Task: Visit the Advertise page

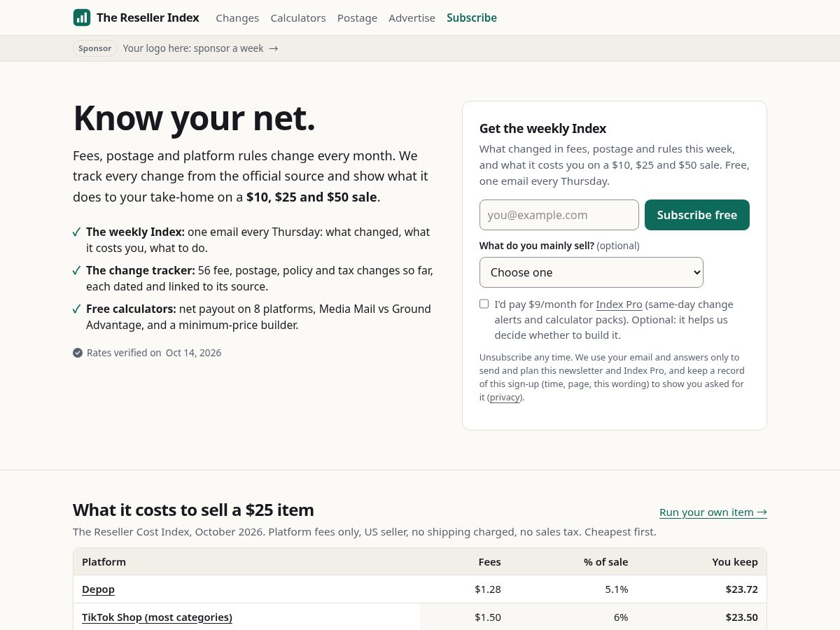Action: coord(412,18)
